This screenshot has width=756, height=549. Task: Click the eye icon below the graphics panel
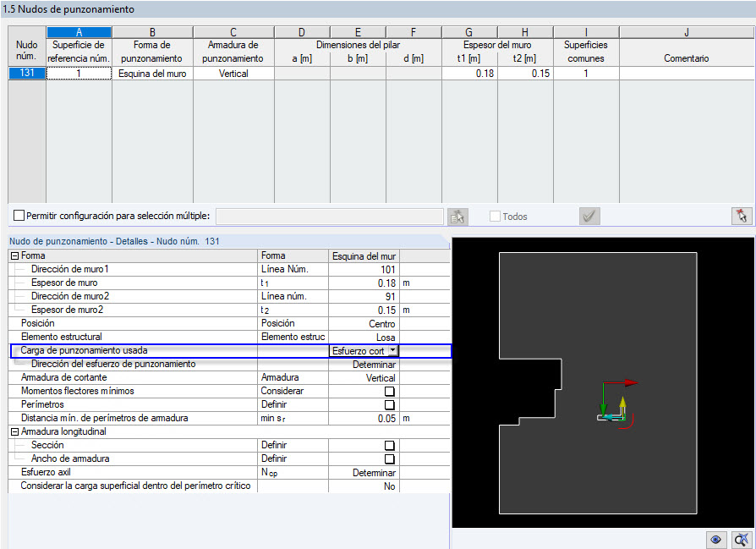click(x=716, y=539)
